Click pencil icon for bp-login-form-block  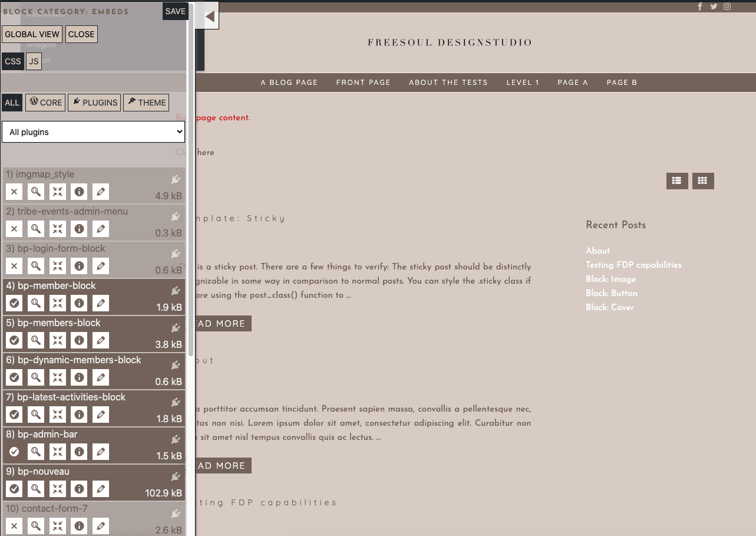tap(101, 266)
